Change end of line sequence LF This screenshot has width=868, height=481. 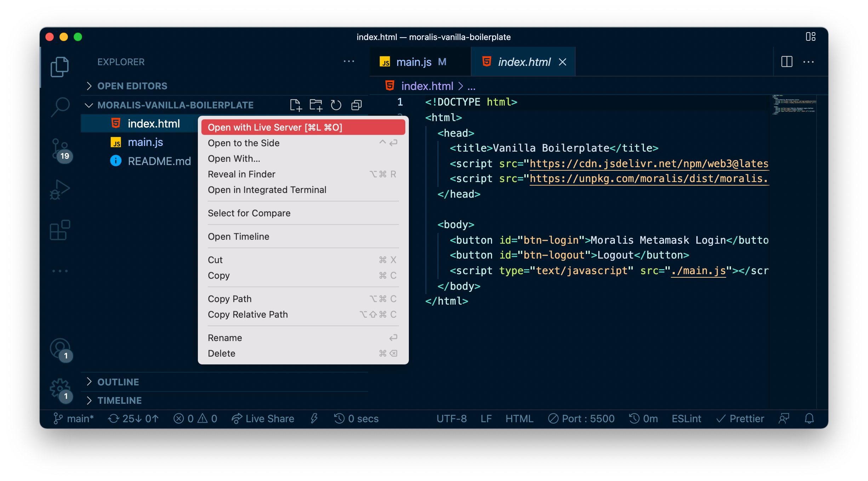486,419
